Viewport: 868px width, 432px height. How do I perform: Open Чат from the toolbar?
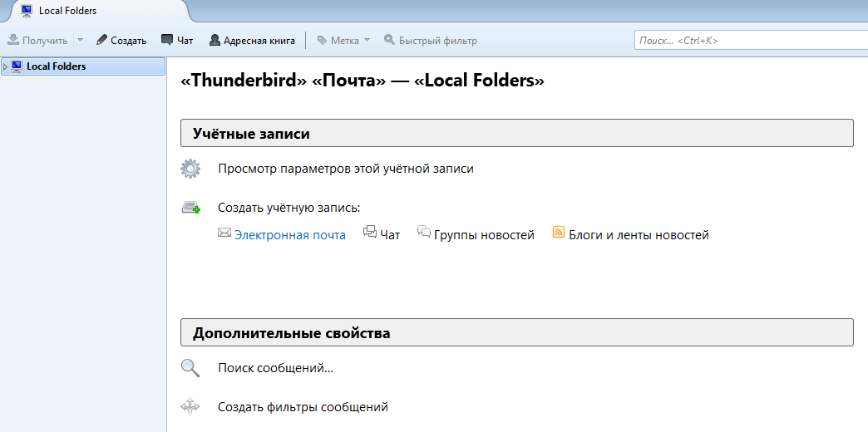coord(177,40)
